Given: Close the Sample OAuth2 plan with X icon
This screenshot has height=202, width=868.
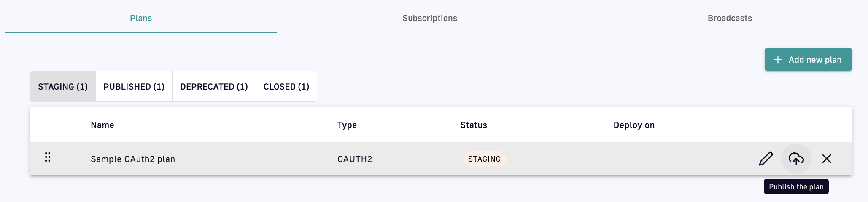Looking at the screenshot, I should pos(826,159).
